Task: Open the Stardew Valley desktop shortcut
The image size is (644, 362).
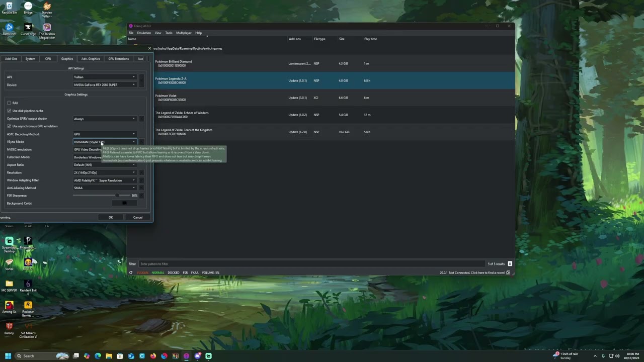Action: tap(47, 9)
